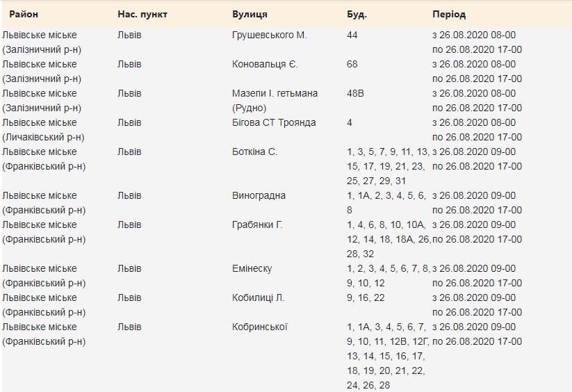Click building number 44
The height and width of the screenshot is (392, 572).
(352, 35)
